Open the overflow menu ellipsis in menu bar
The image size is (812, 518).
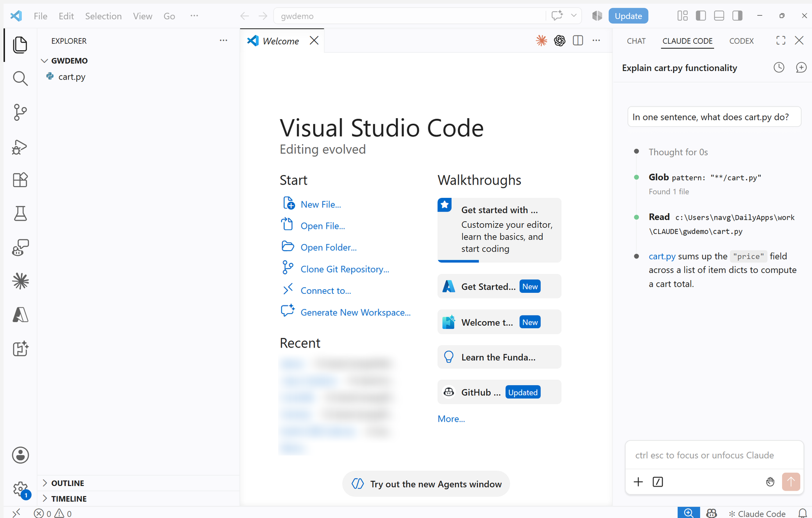coord(194,16)
